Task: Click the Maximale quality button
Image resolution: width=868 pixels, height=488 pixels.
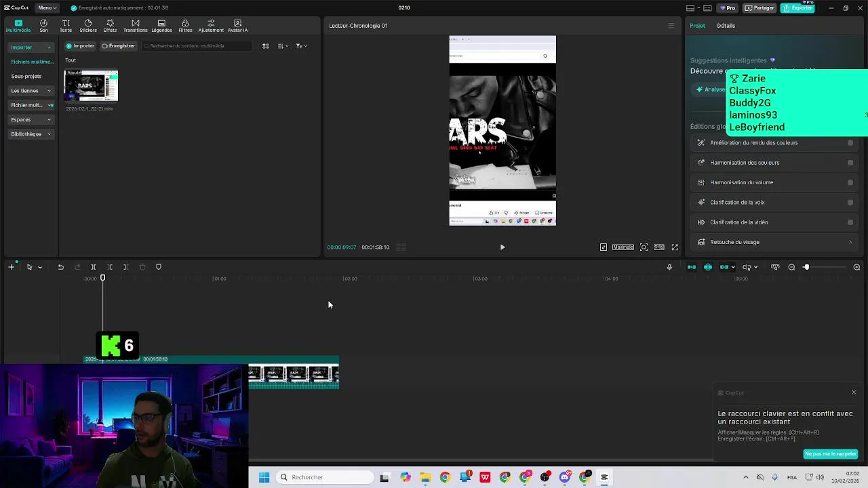Action: pos(623,247)
